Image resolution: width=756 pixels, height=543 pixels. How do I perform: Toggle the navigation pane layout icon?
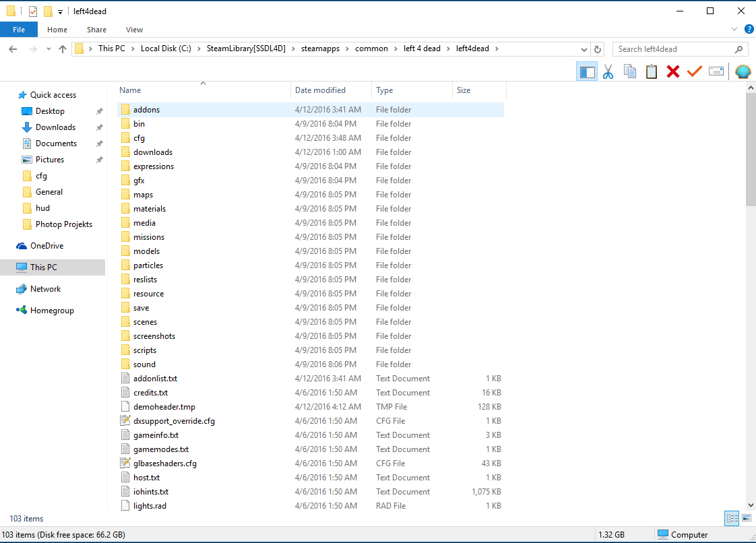click(x=587, y=72)
